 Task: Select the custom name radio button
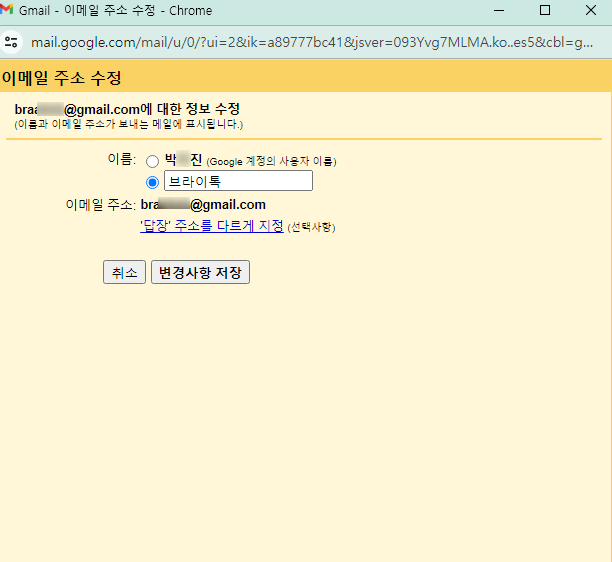click(x=152, y=182)
